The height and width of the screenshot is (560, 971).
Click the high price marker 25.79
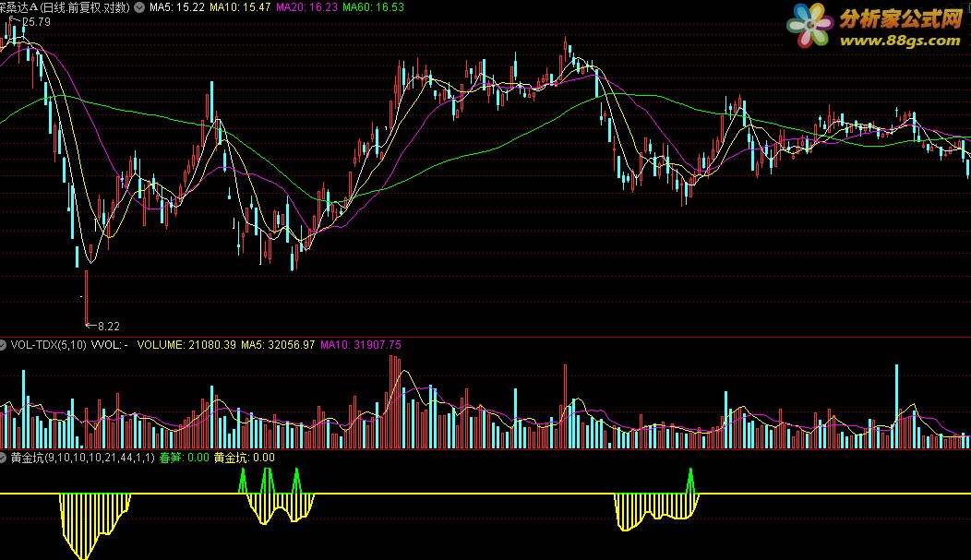(x=37, y=21)
